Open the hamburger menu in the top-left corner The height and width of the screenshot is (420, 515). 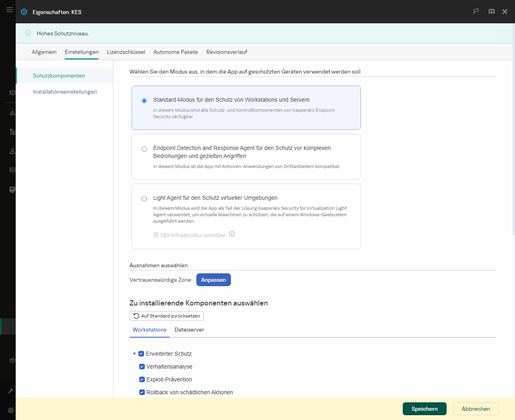pyautogui.click(x=10, y=10)
